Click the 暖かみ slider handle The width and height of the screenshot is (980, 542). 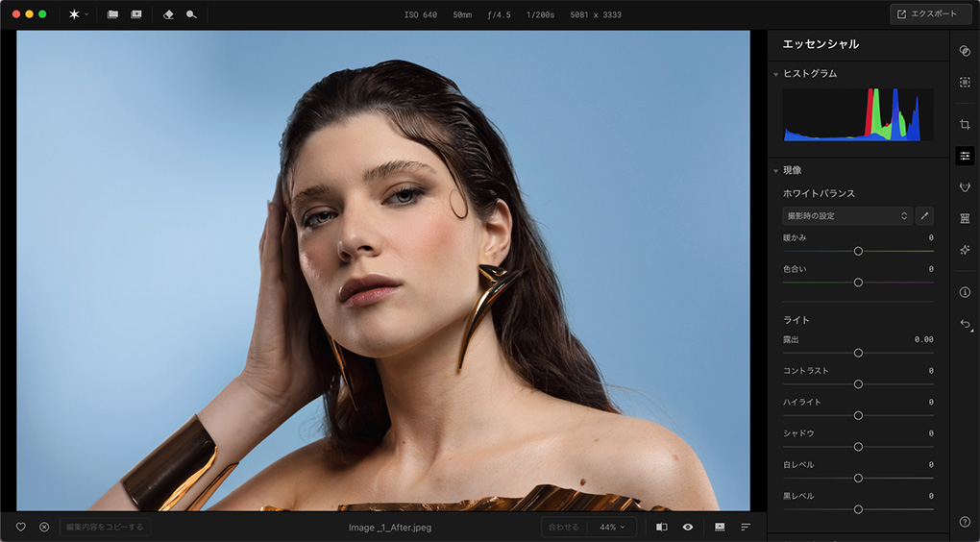pos(858,252)
